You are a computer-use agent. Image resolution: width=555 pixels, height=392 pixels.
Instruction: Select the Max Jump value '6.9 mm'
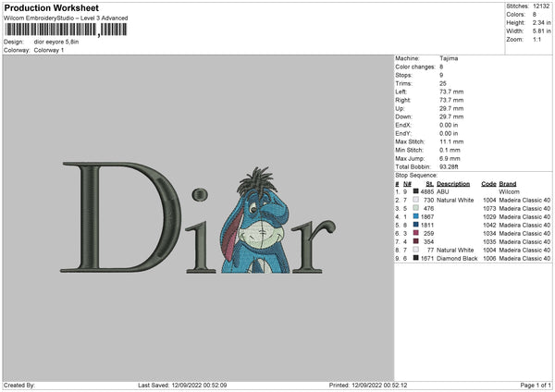[450, 158]
